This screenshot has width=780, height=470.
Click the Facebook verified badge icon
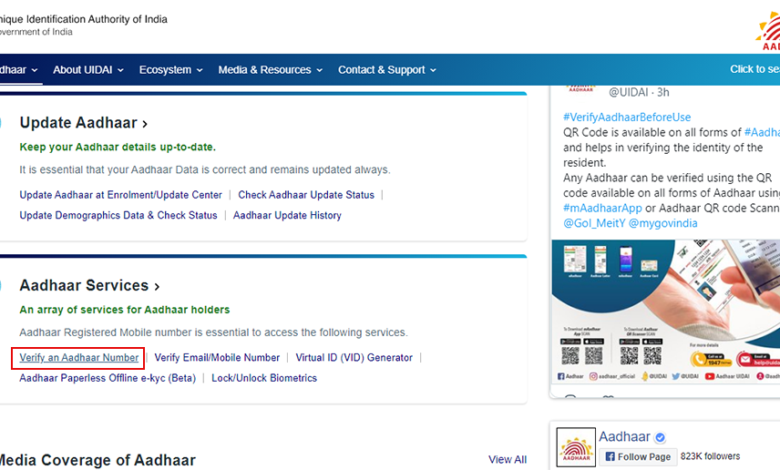pyautogui.click(x=660, y=438)
